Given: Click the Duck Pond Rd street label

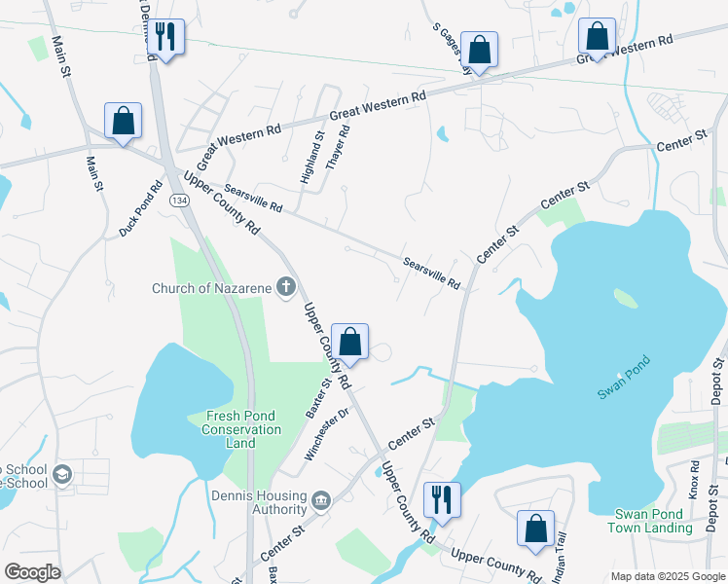Looking at the screenshot, I should 141,208.
